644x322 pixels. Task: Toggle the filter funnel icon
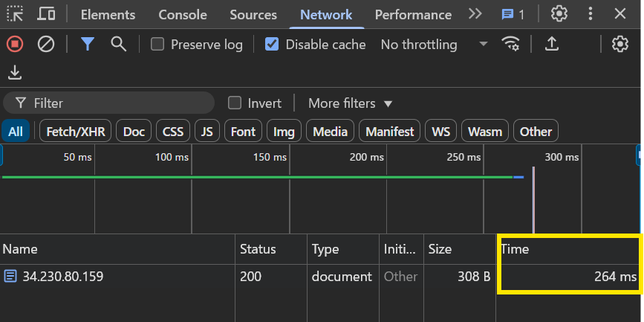point(88,44)
